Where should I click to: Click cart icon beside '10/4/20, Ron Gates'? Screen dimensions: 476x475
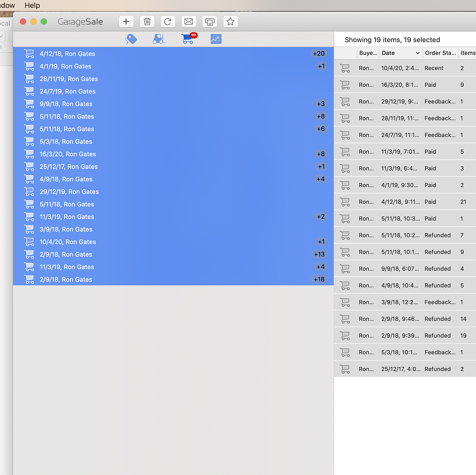click(x=29, y=242)
